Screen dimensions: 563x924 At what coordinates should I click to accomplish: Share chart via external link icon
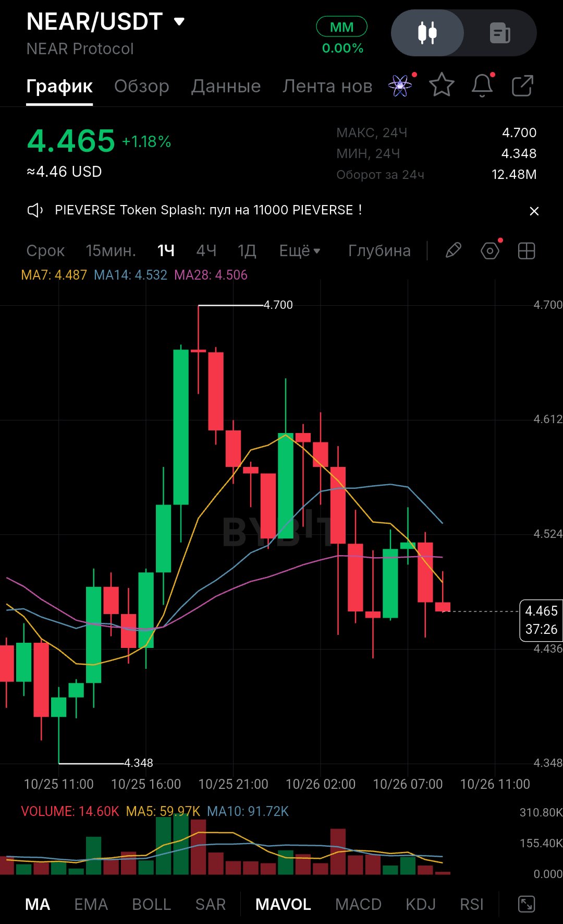tap(522, 86)
